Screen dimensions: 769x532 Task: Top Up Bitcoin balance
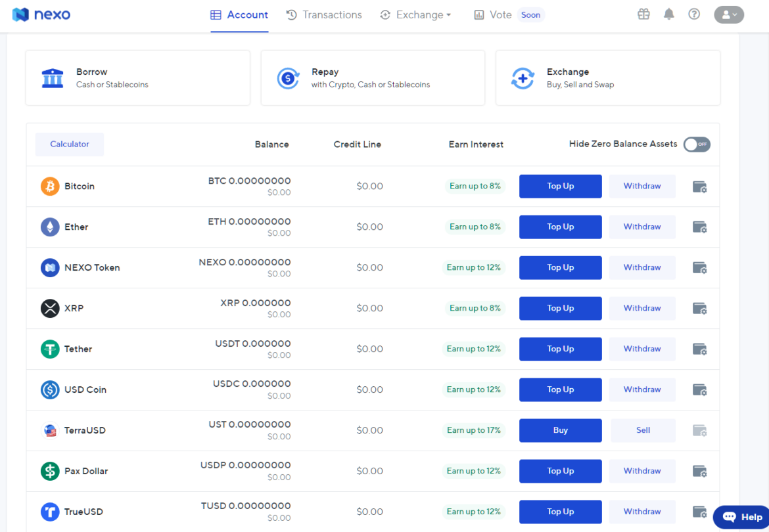560,186
